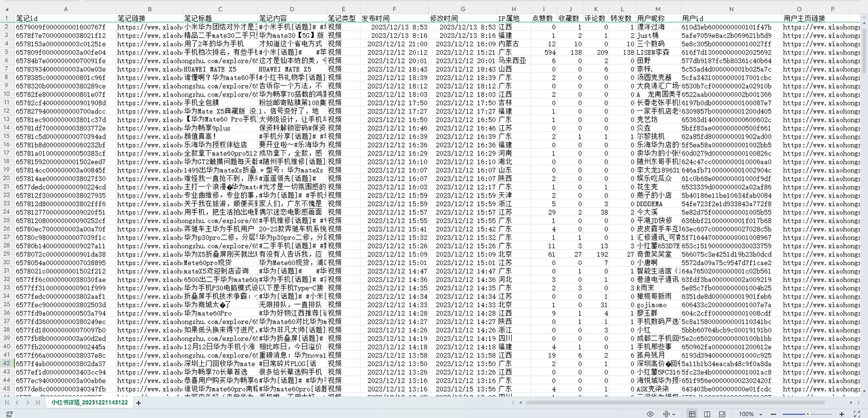The width and height of the screenshot is (868, 418).
Task: Click the 华为mate60Pro title cell
Action: click(221, 313)
